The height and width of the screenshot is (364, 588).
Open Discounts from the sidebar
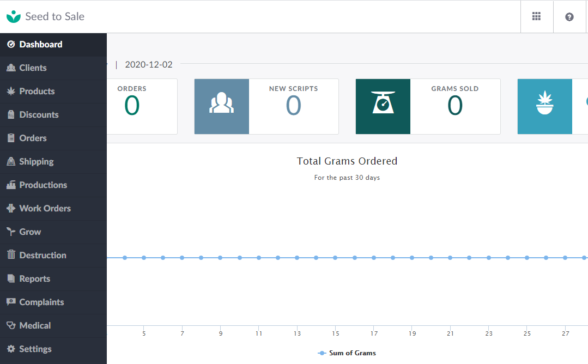point(39,114)
